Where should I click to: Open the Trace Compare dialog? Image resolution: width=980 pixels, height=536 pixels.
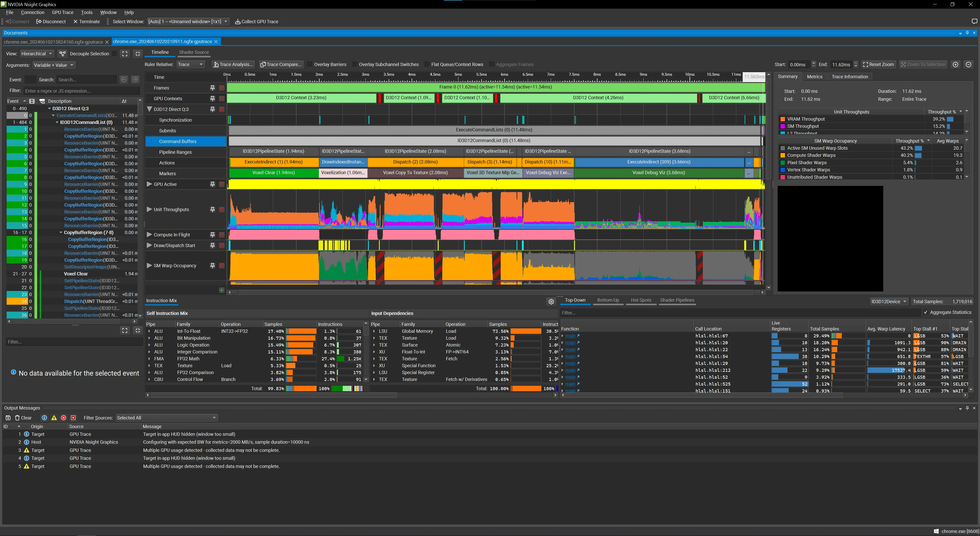[281, 64]
